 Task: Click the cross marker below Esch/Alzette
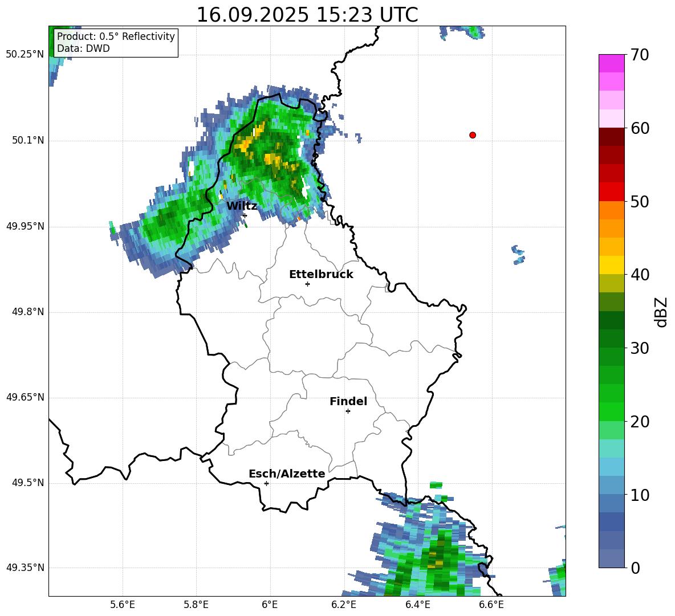coord(266,483)
